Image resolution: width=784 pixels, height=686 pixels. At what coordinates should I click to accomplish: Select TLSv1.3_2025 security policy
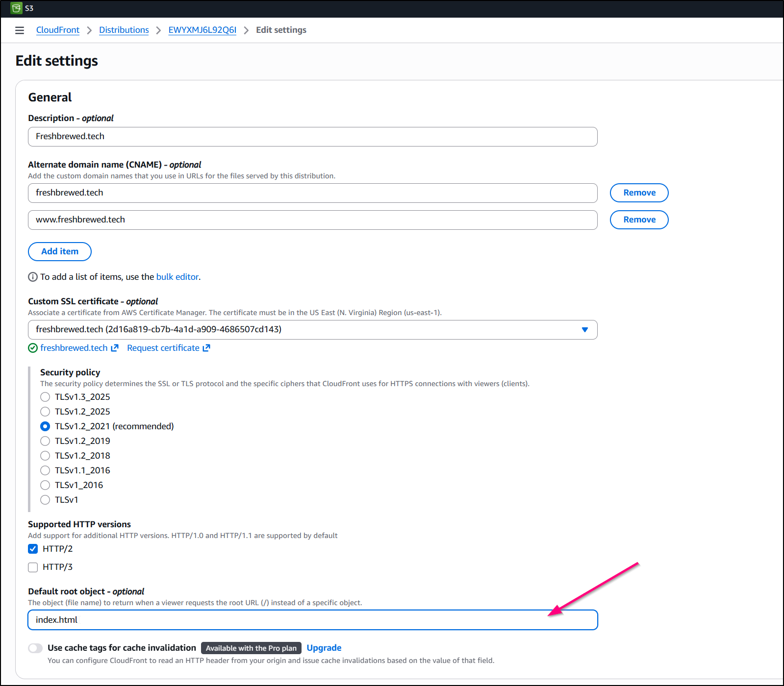[45, 397]
